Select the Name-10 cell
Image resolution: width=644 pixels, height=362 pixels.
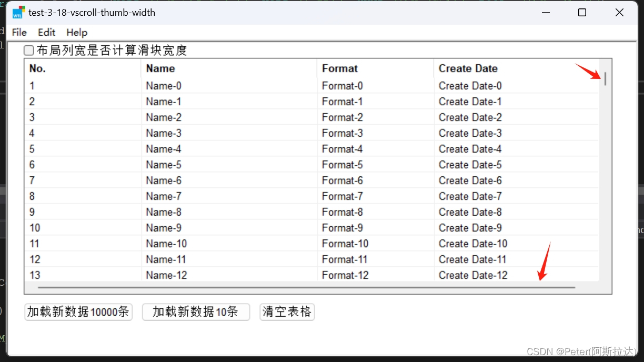point(229,244)
